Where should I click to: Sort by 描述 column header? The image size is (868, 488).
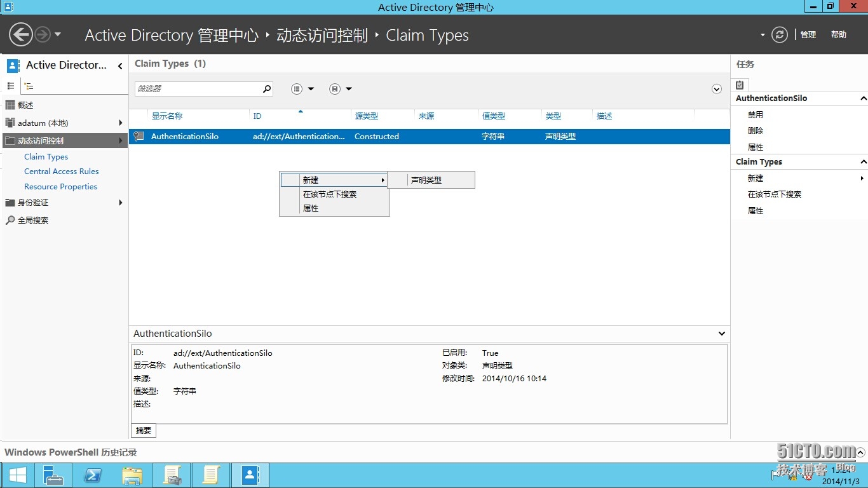604,116
